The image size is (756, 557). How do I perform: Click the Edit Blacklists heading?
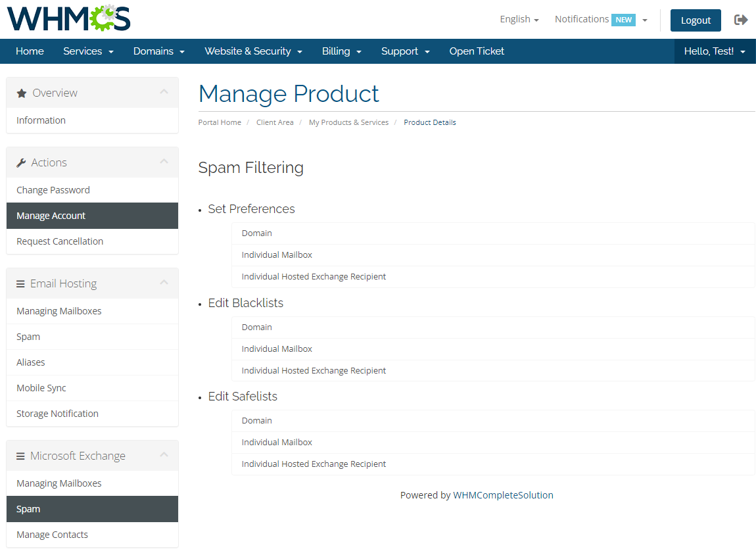tap(245, 303)
